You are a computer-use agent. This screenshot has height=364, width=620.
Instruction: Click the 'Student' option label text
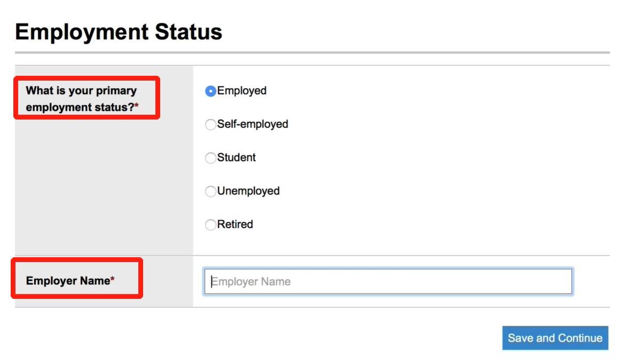237,157
